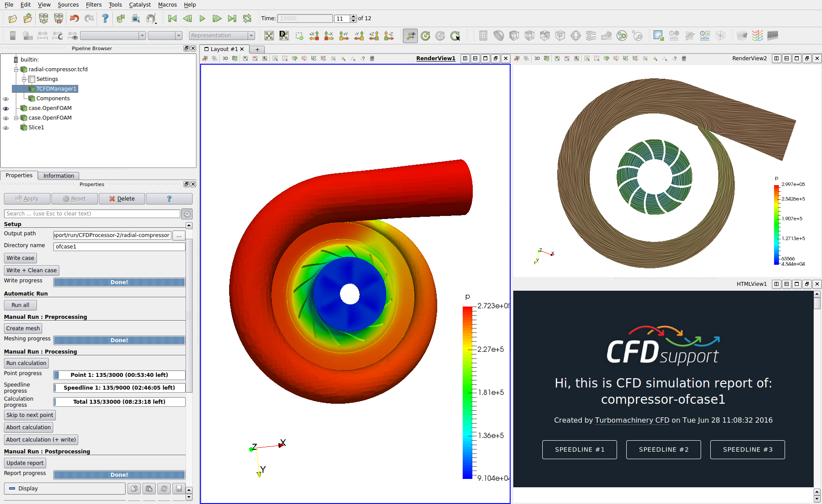Show the Components pipeline item

point(6,99)
